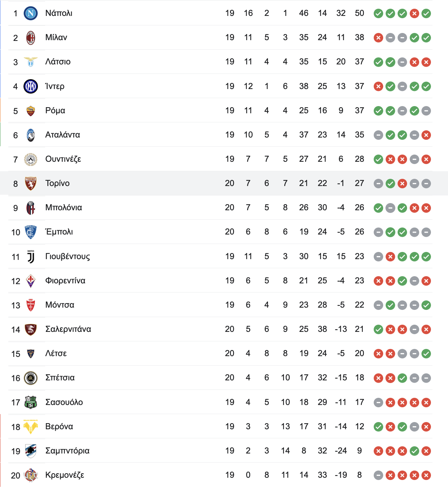Image resolution: width=448 pixels, height=491 pixels.
Task: Click the Roma club crest
Action: (x=31, y=111)
